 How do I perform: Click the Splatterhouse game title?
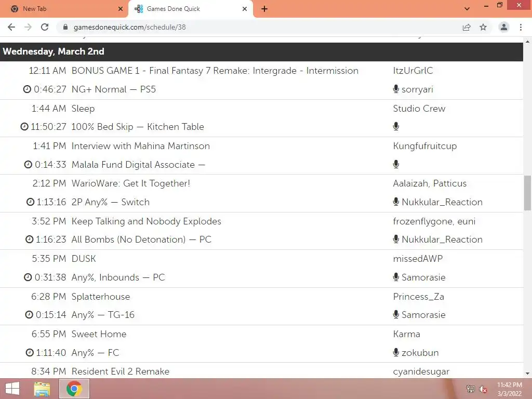click(x=101, y=297)
